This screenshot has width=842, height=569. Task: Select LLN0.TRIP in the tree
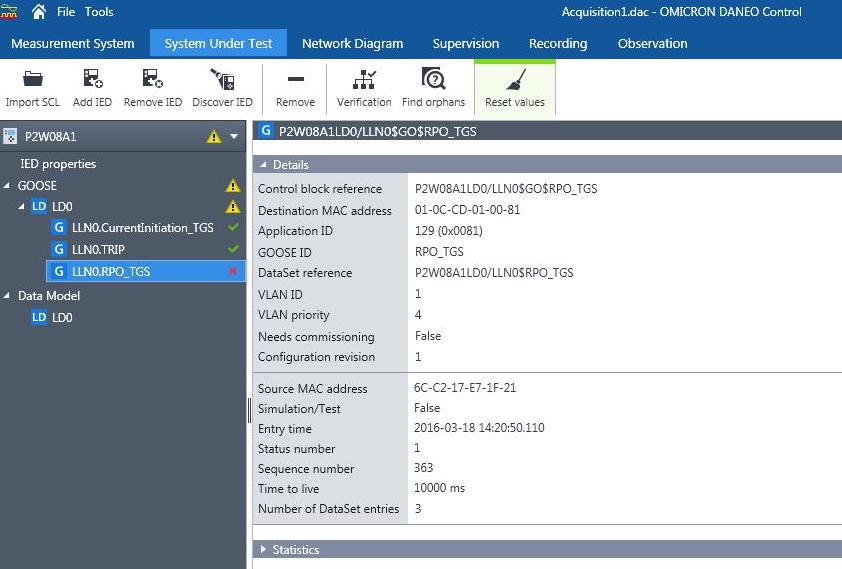(x=98, y=249)
